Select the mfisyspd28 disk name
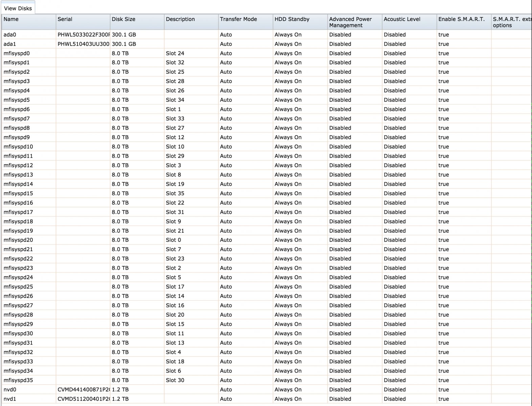 coord(18,315)
